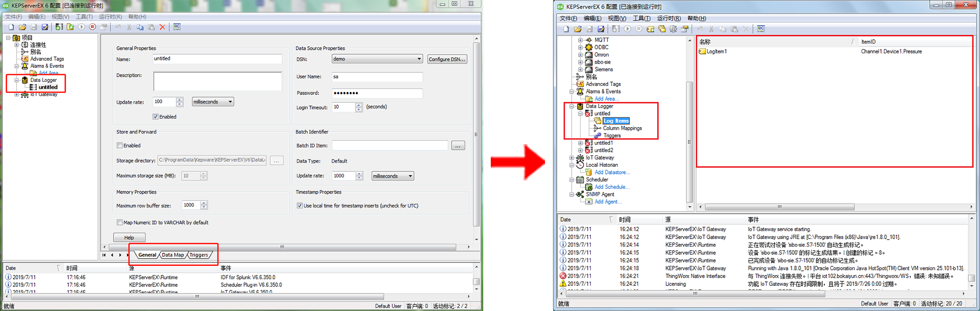Click the Configure DSN... button
Screen dimensions: 980x311
pyautogui.click(x=447, y=59)
